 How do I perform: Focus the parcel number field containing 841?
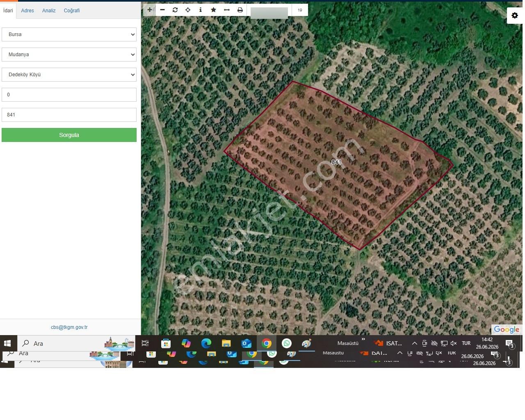tap(69, 115)
